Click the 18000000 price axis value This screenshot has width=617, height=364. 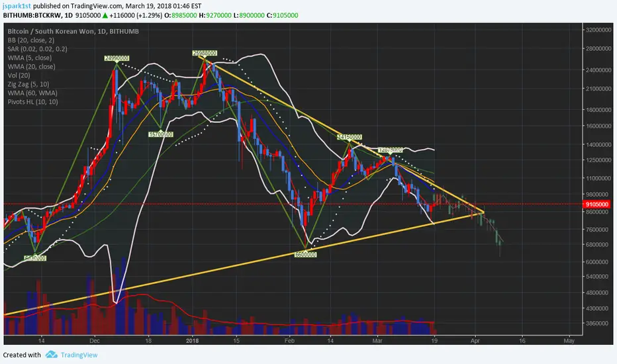[x=598, y=110]
